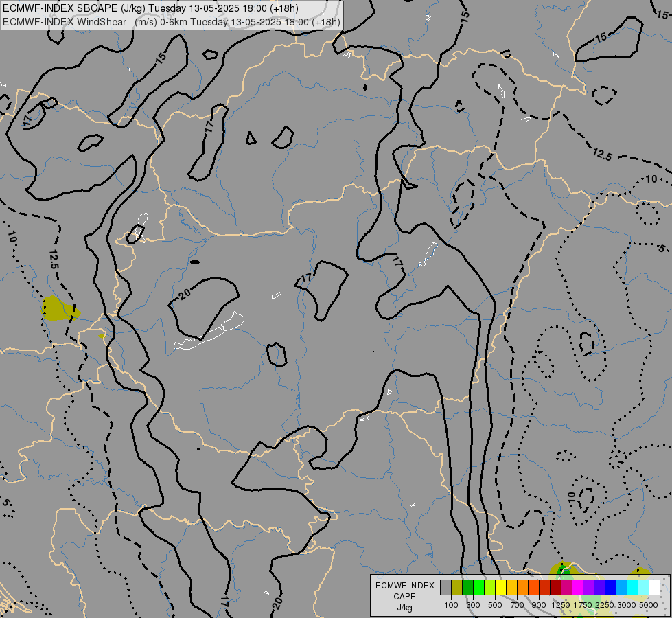Pick the dark green legend swatch
The width and height of the screenshot is (672, 618).
pyautogui.click(x=467, y=588)
